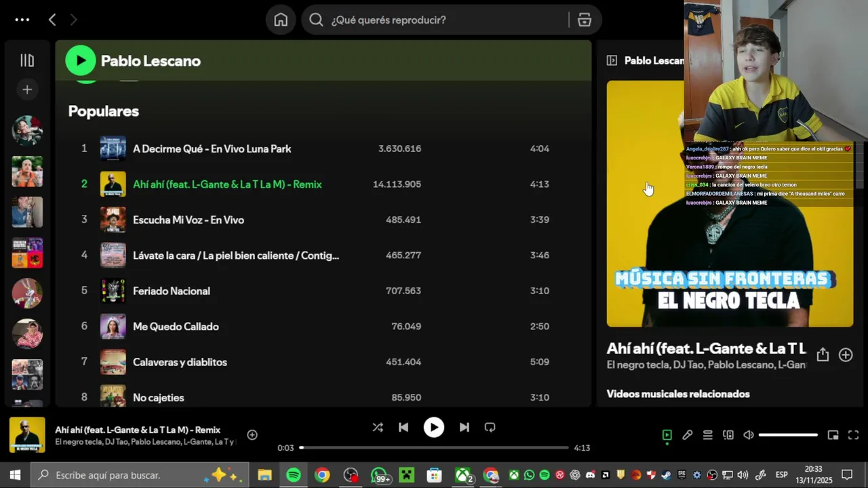Go forward with the right arrow
868x488 pixels.
point(73,20)
